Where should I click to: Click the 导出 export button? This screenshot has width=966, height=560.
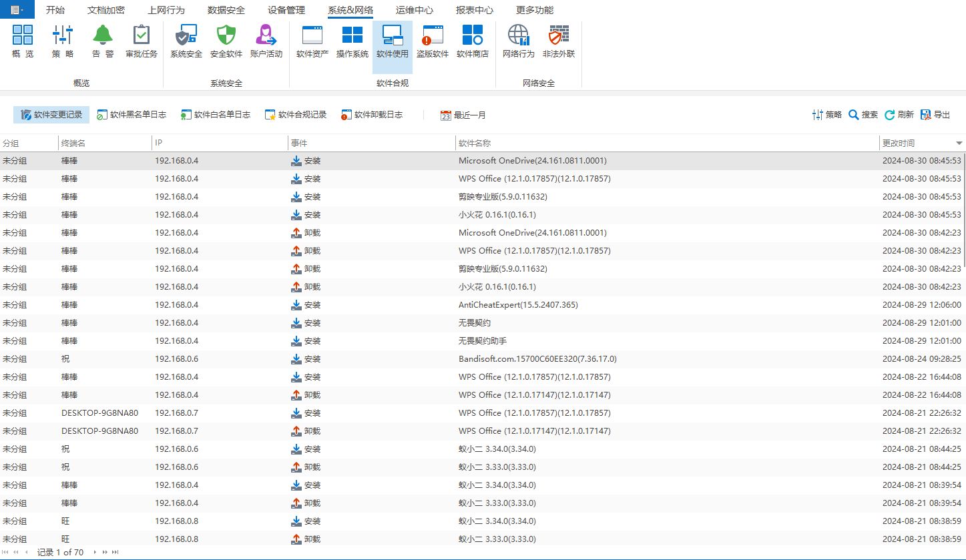[935, 115]
